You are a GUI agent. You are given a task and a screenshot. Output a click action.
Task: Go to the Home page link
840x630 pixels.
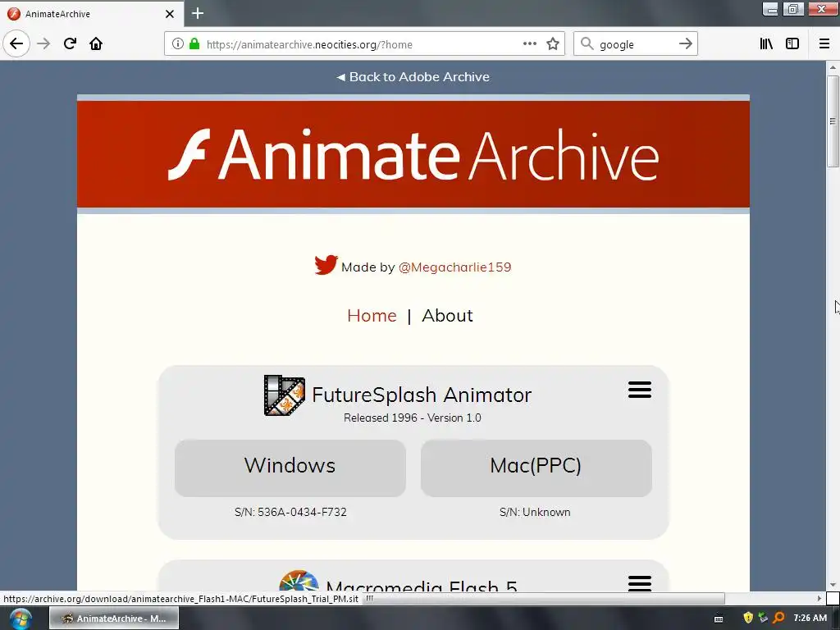(x=372, y=316)
